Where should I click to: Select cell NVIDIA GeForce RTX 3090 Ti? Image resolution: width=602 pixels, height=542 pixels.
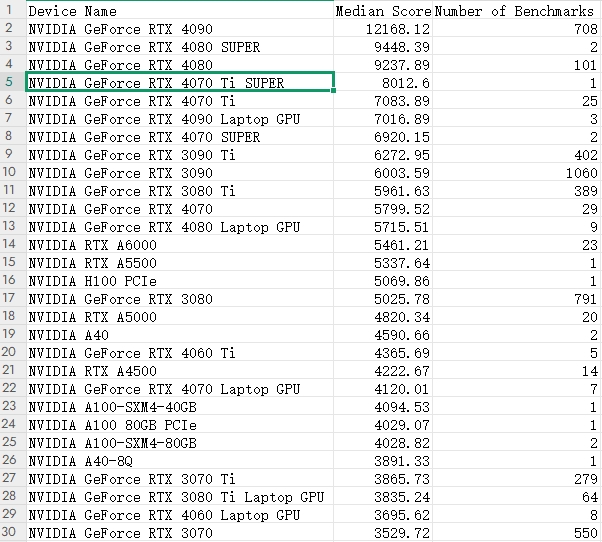(180, 154)
